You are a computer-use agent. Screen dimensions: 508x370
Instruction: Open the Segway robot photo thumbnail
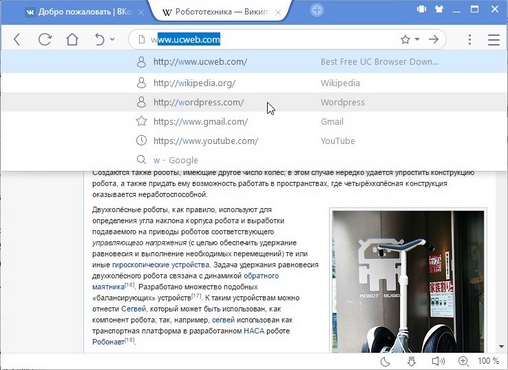tap(408, 282)
